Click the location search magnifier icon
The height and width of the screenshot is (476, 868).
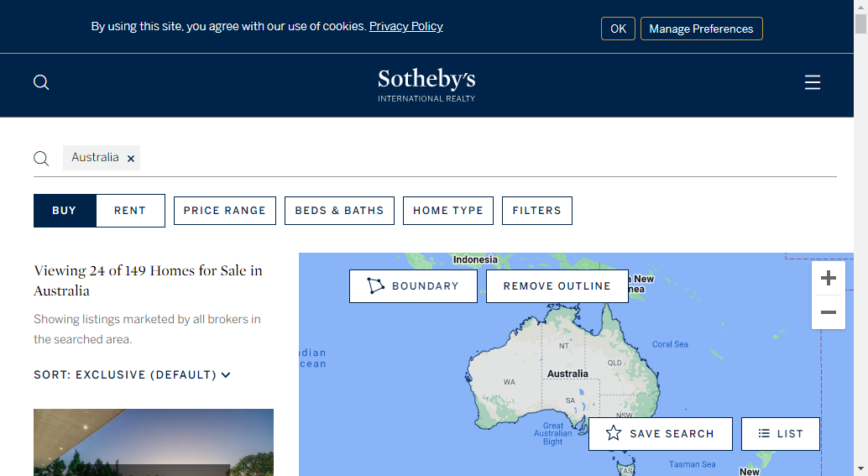(41, 159)
